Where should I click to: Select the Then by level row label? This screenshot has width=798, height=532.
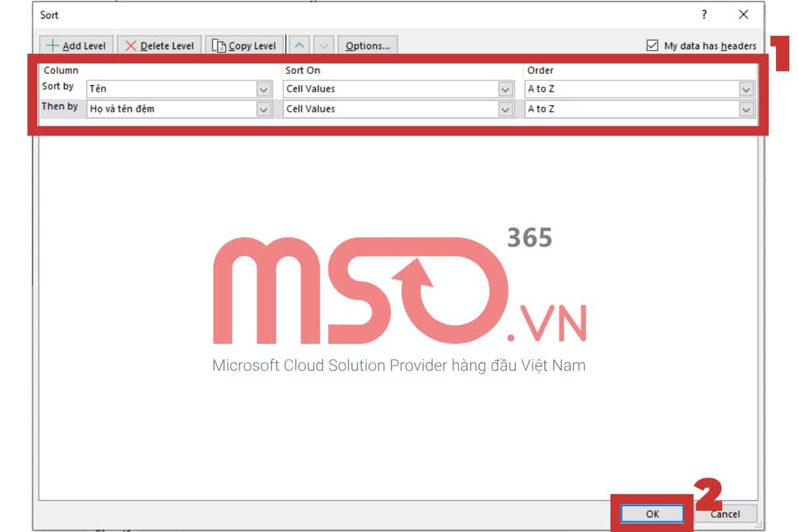click(x=60, y=106)
